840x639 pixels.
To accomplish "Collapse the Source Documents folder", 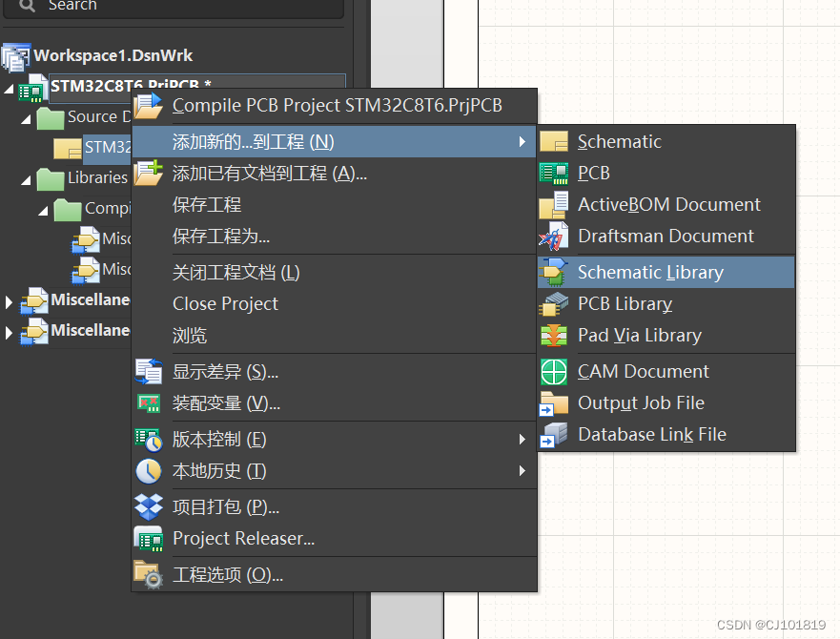I will [x=27, y=119].
